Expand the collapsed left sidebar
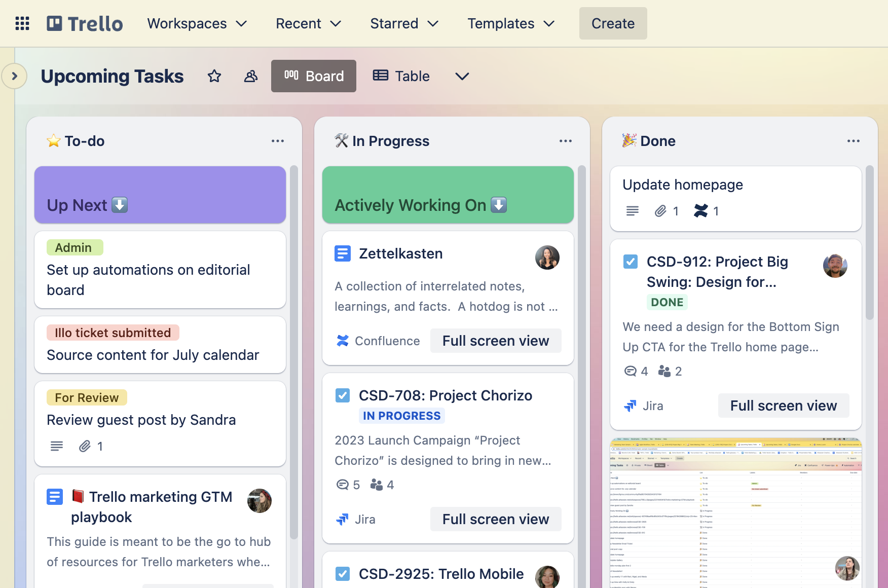 click(14, 76)
